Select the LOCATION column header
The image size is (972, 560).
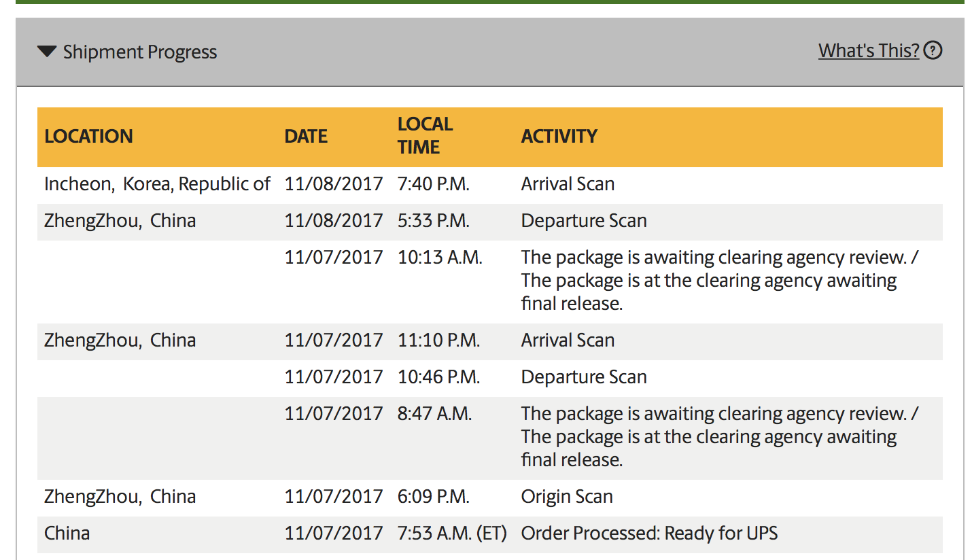pyautogui.click(x=88, y=137)
